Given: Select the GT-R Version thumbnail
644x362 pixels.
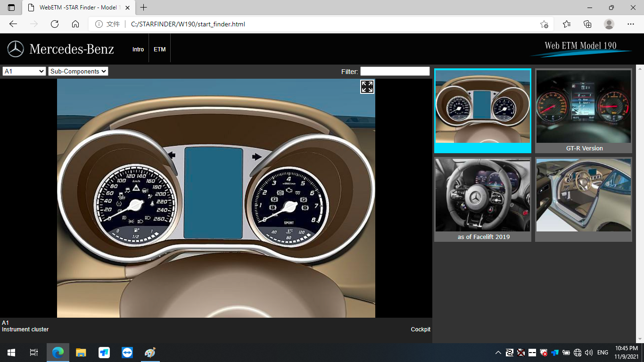Looking at the screenshot, I should coord(583,111).
